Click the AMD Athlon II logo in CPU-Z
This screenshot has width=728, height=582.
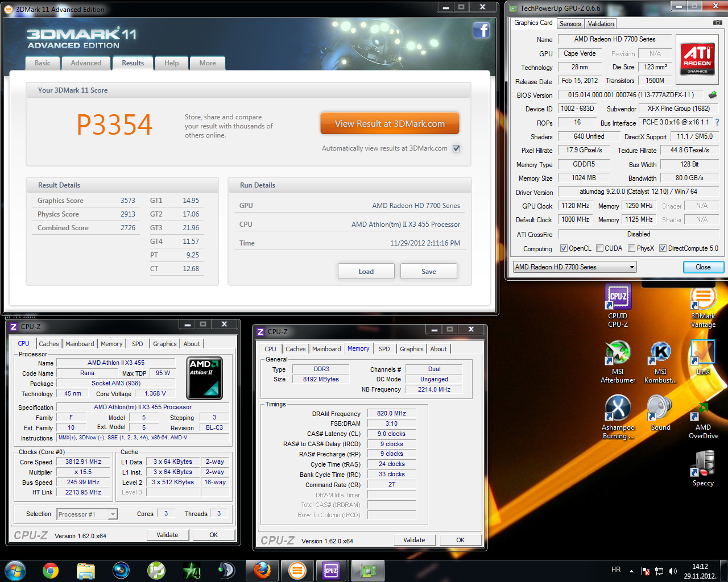[x=205, y=378]
